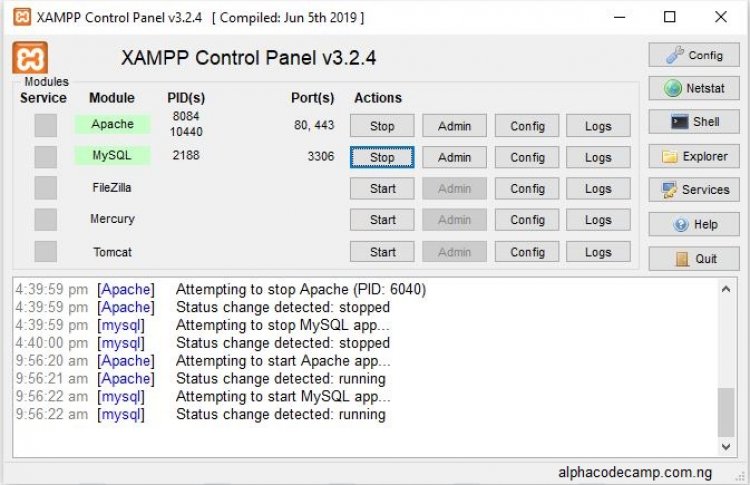Toggle the MySQL service install checkbox
Image resolution: width=750 pixels, height=485 pixels.
[45, 157]
